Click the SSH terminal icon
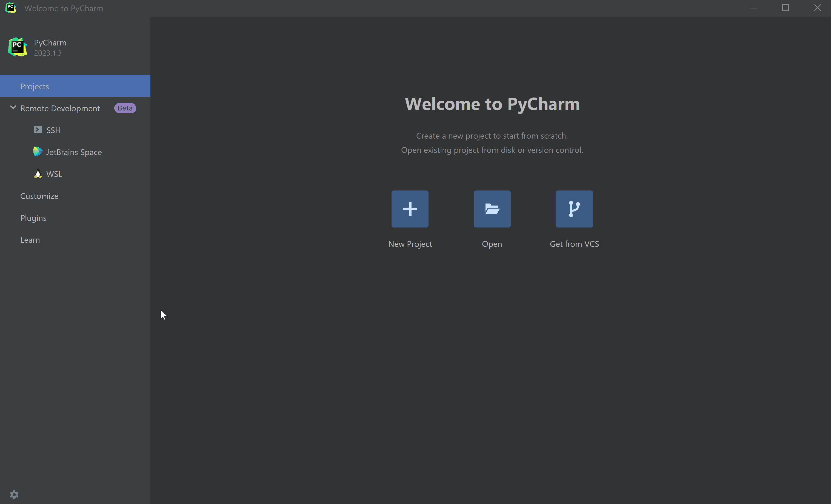This screenshot has height=504, width=831. [x=38, y=130]
